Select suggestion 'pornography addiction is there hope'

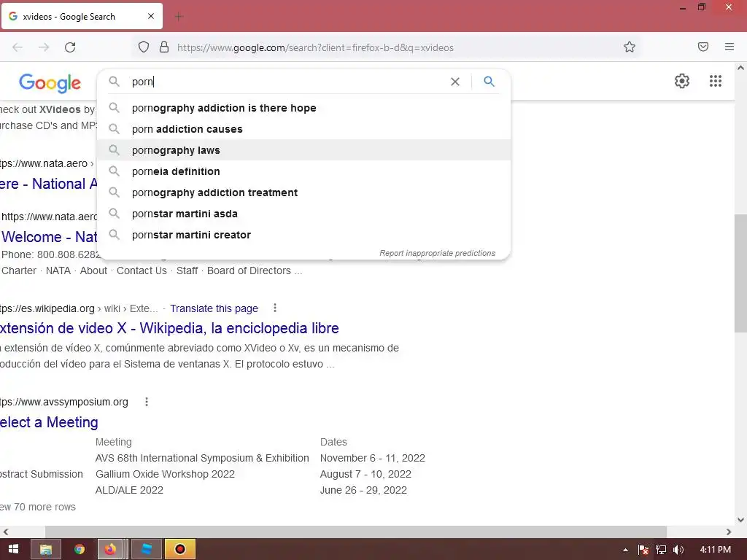[x=303, y=108]
